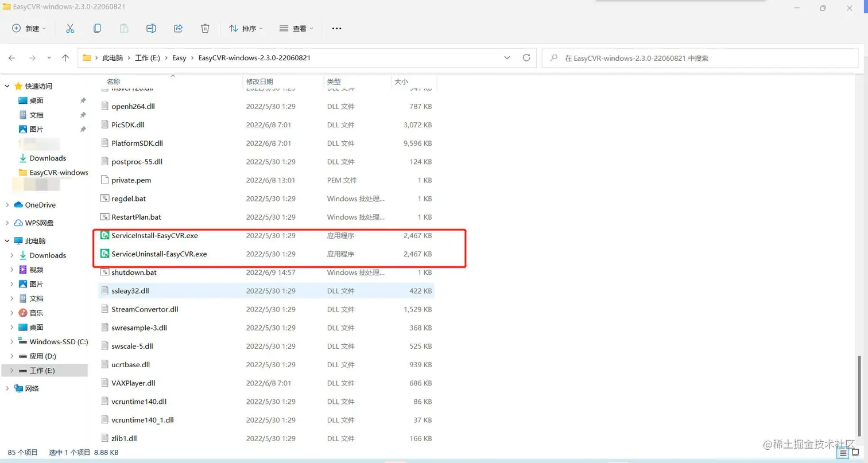
Task: Sort files by 大小 column header
Action: 401,82
